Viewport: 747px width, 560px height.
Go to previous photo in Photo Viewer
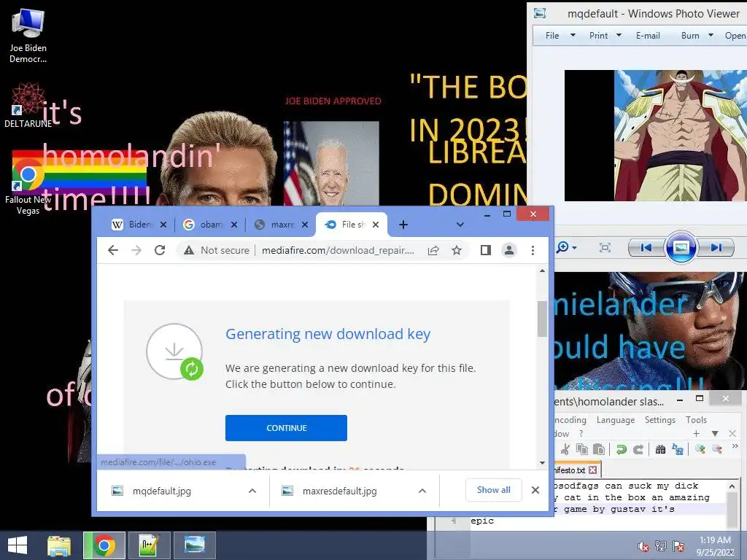click(x=646, y=248)
